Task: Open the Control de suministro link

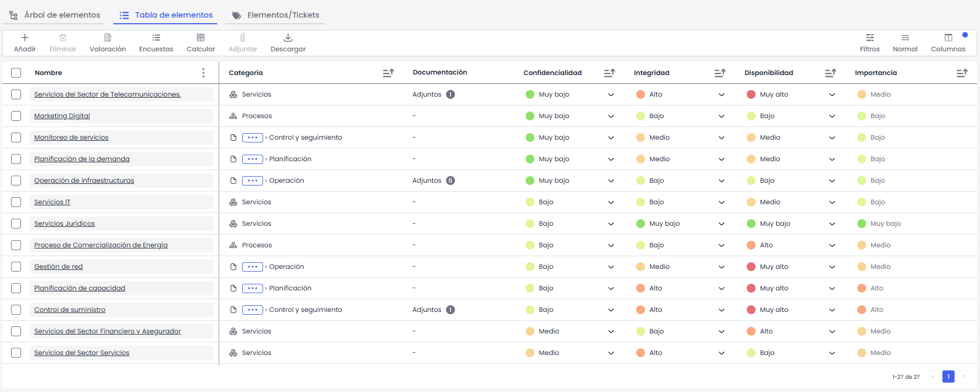Action: tap(70, 310)
